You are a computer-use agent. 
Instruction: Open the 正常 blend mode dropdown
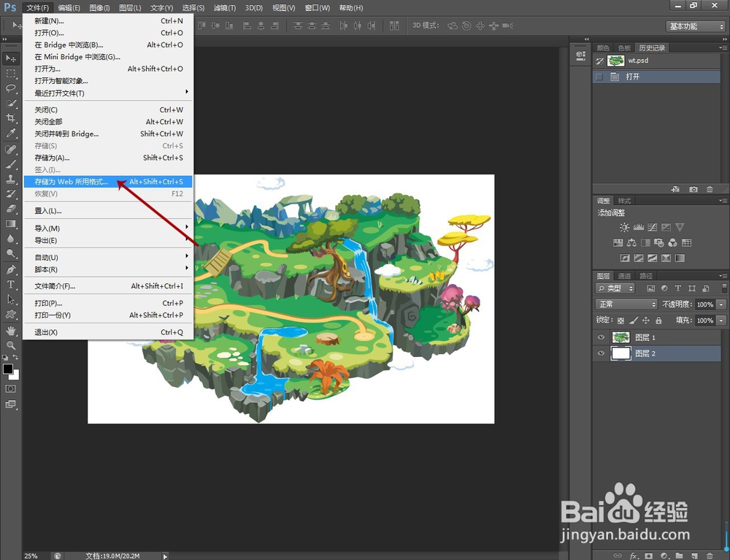tap(626, 304)
